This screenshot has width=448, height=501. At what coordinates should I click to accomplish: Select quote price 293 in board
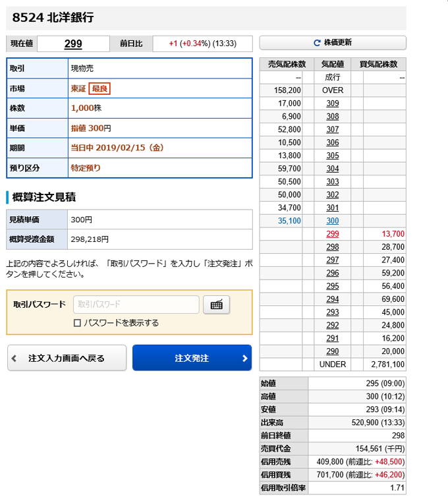click(333, 312)
